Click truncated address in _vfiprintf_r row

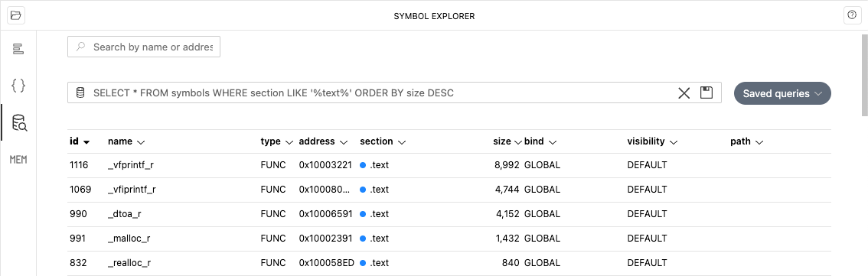(325, 189)
